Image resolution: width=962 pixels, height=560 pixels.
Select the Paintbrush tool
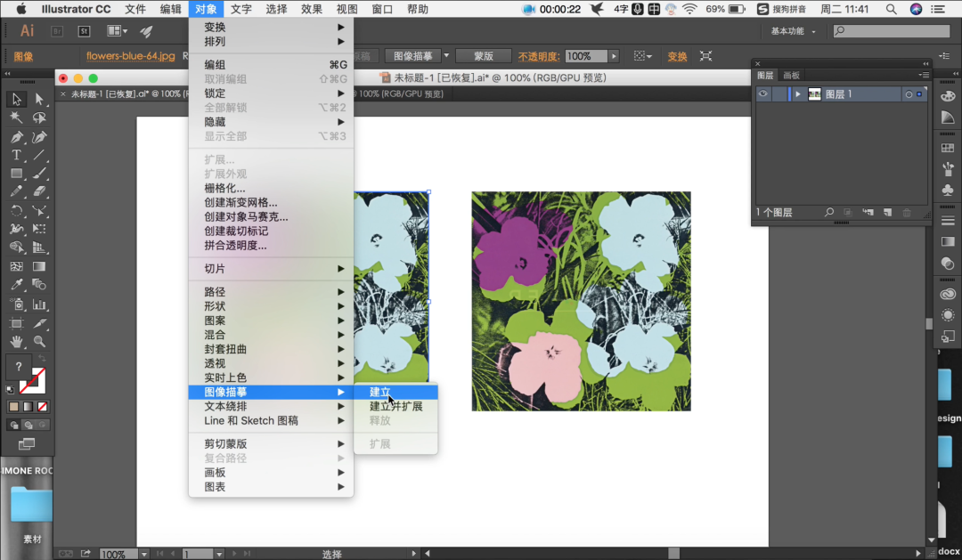[39, 174]
